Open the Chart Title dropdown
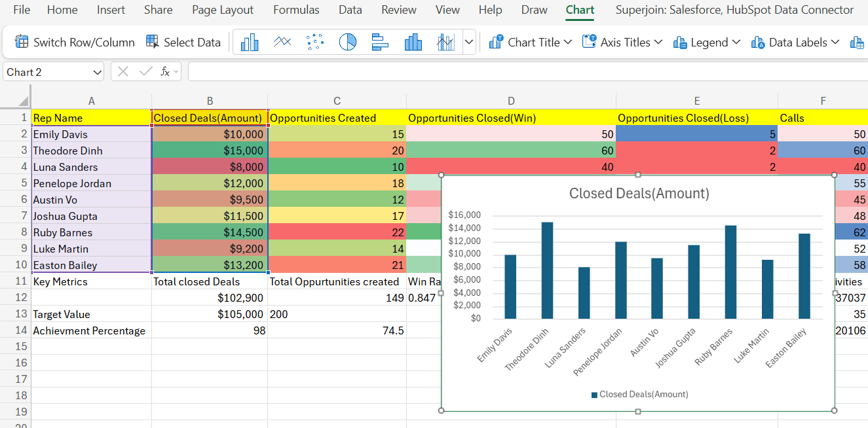 (531, 43)
